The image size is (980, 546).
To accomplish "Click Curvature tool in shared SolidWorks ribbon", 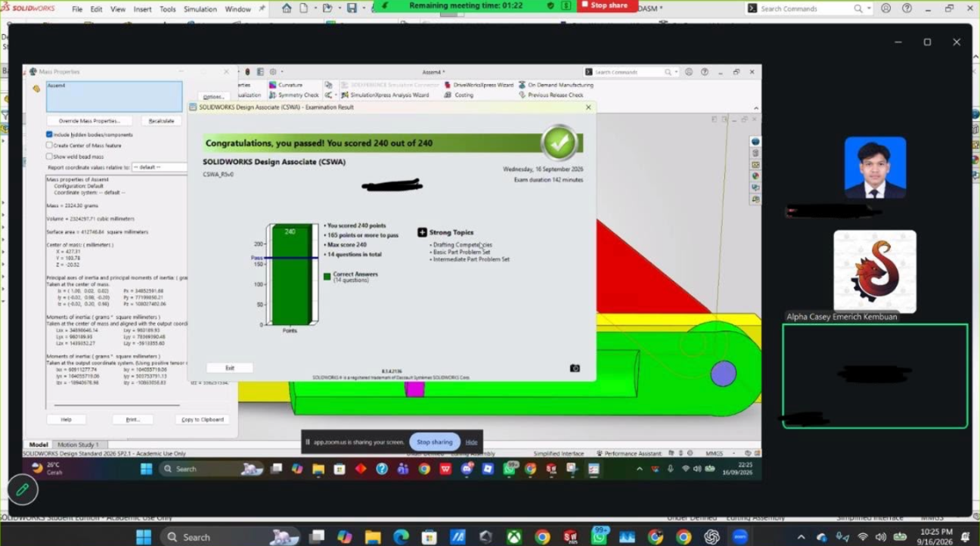I will (x=285, y=85).
